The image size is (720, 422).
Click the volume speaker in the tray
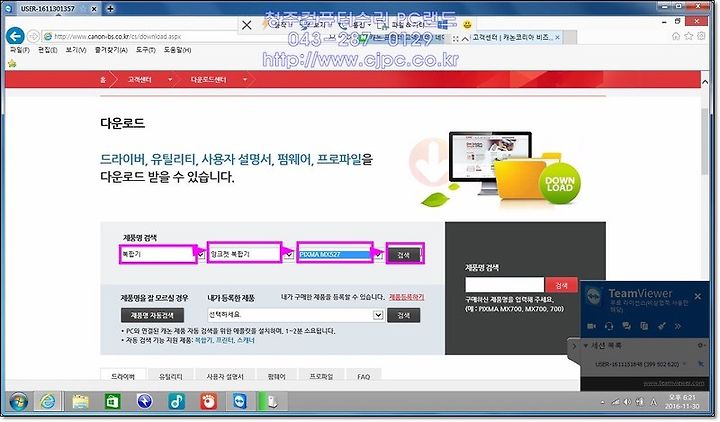[627, 402]
